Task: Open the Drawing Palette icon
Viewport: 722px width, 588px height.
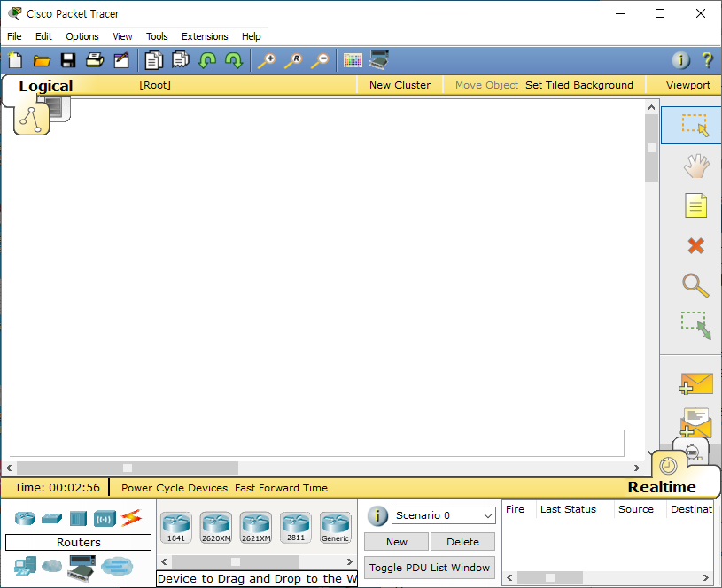Action: [353, 60]
